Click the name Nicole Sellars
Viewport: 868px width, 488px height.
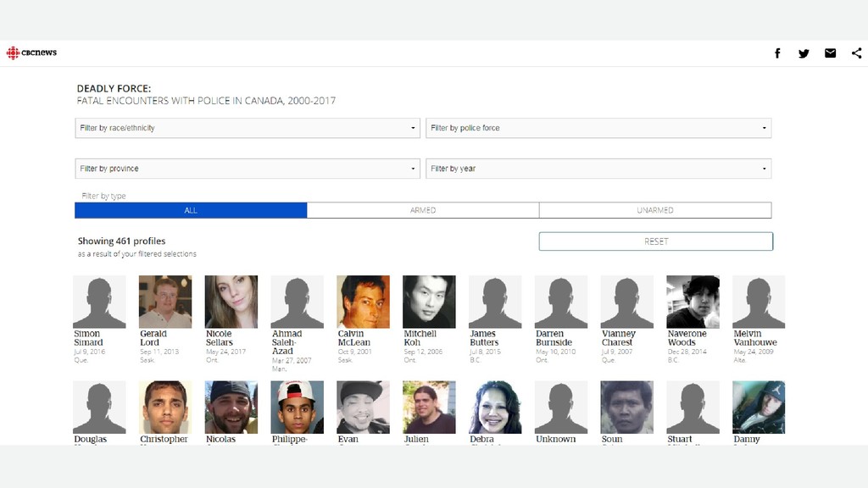(x=220, y=338)
